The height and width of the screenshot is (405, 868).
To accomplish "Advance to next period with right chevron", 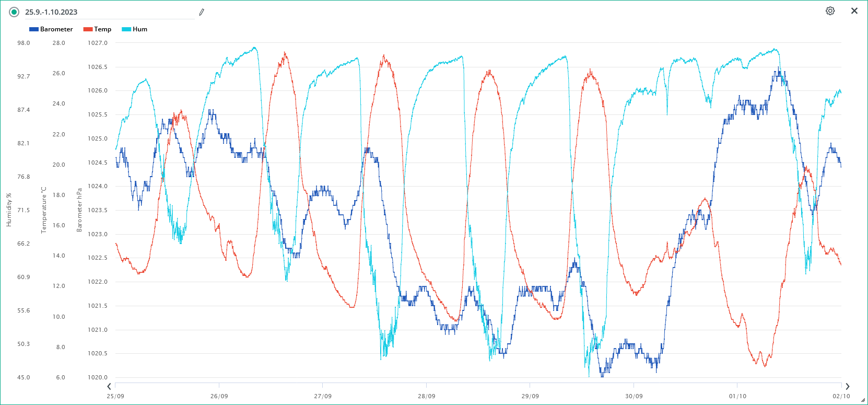I will click(847, 387).
